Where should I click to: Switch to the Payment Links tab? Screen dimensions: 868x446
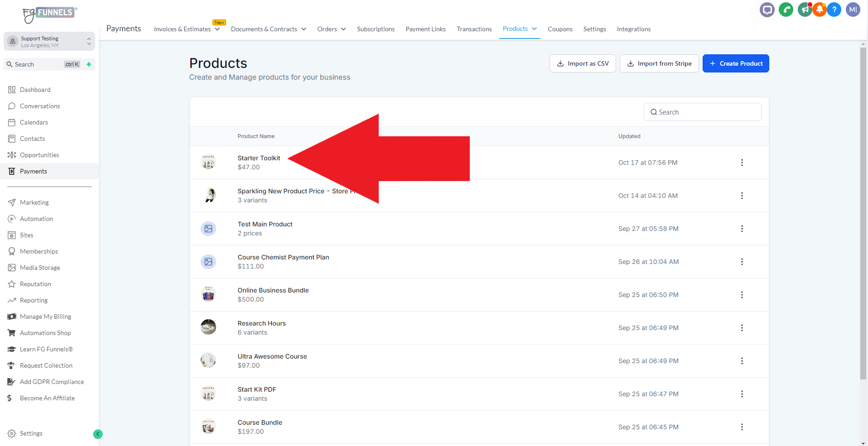coord(425,29)
